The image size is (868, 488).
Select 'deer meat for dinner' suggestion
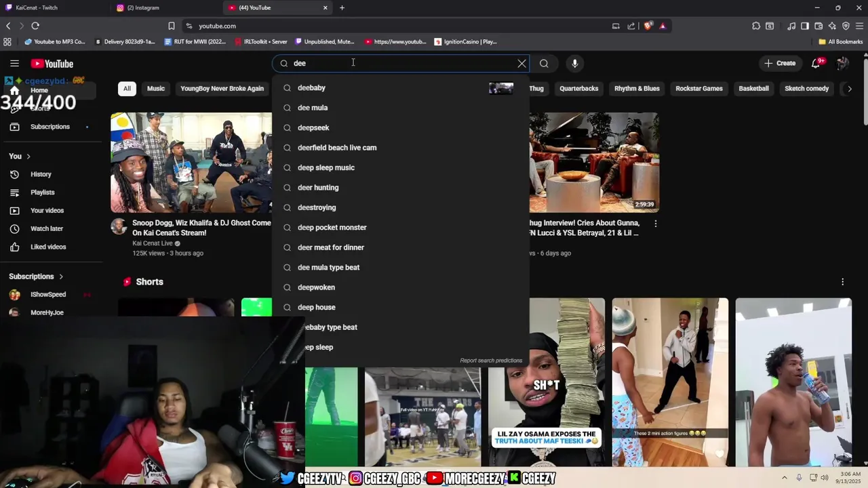click(400, 247)
